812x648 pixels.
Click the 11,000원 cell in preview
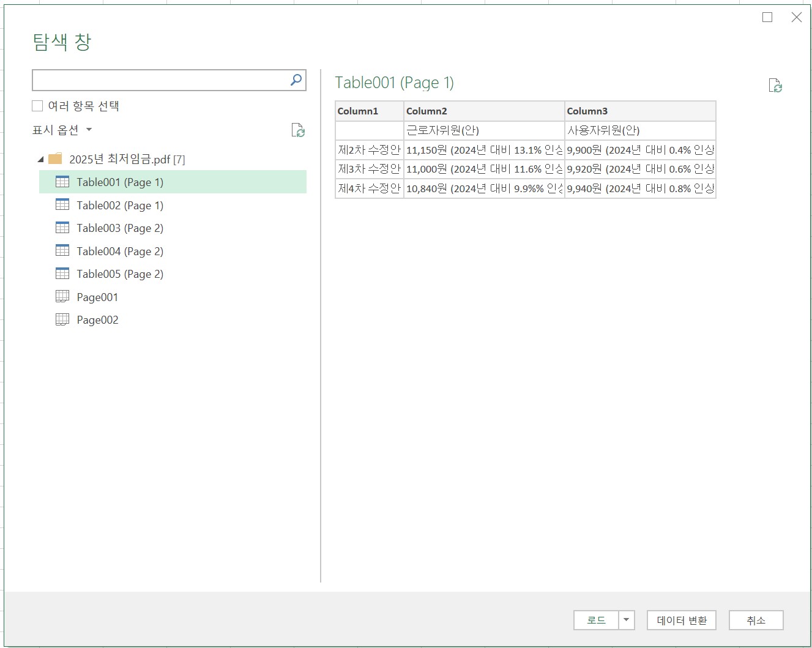(x=484, y=169)
